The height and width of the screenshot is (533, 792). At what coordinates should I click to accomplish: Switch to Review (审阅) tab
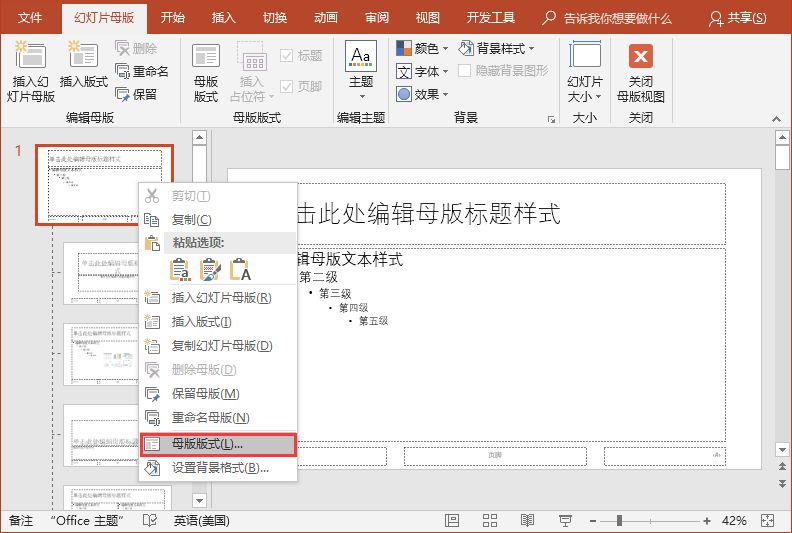377,18
